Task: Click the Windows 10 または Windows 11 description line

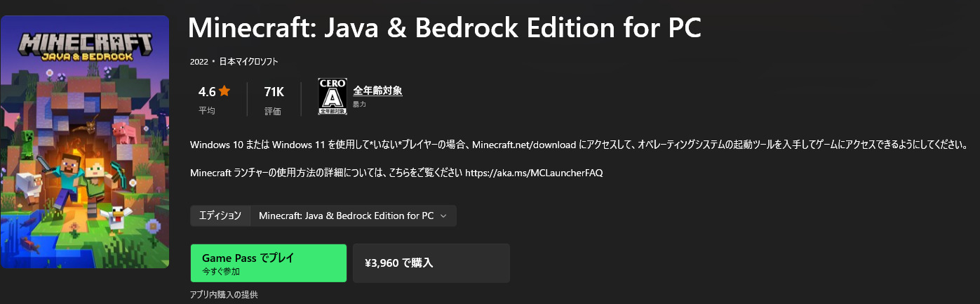Action: [x=579, y=145]
